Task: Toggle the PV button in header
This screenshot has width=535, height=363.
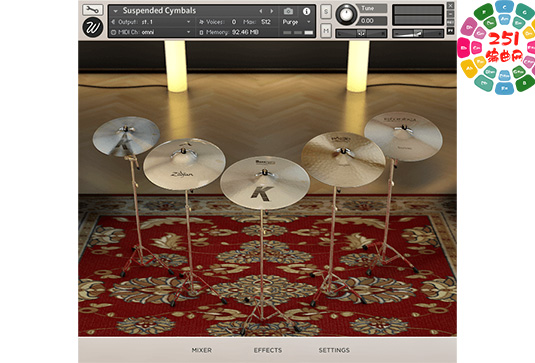Action: [450, 31]
